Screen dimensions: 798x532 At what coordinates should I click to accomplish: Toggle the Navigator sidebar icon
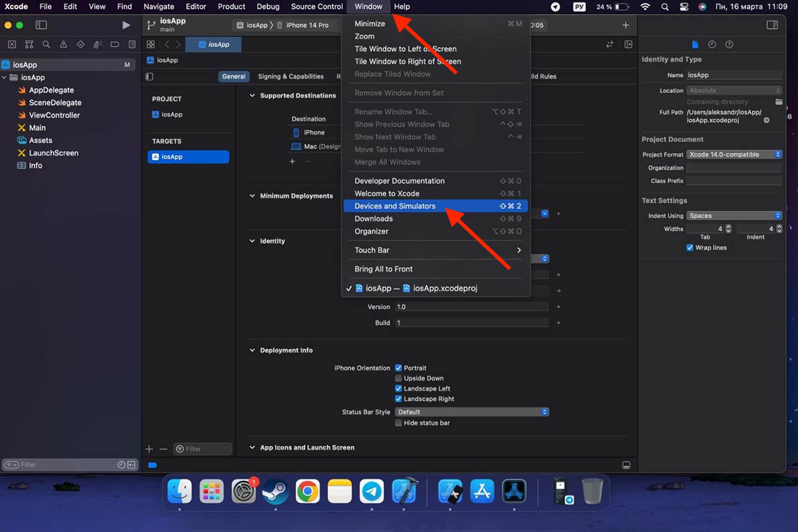(41, 25)
